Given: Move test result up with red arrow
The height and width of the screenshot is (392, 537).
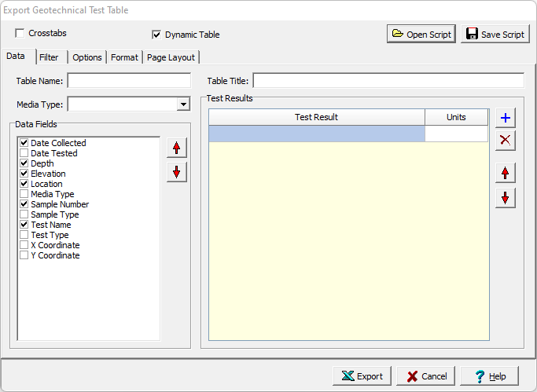Looking at the screenshot, I should coord(506,174).
